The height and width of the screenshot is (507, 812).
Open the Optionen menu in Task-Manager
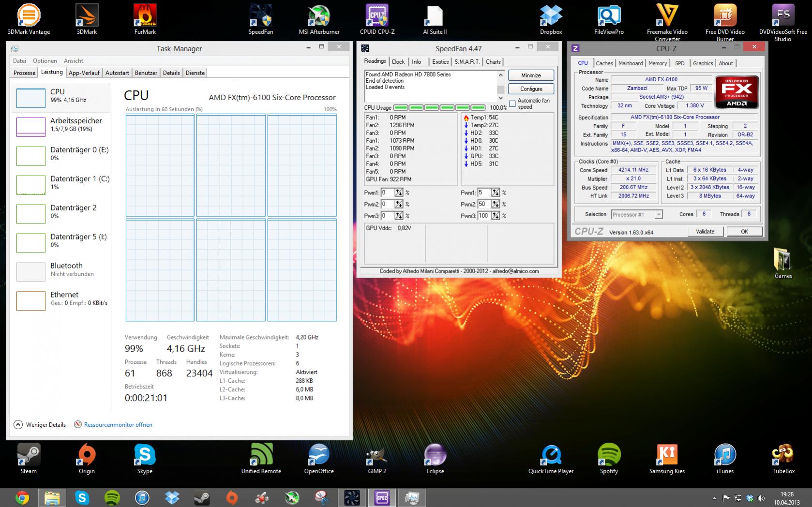pos(45,61)
